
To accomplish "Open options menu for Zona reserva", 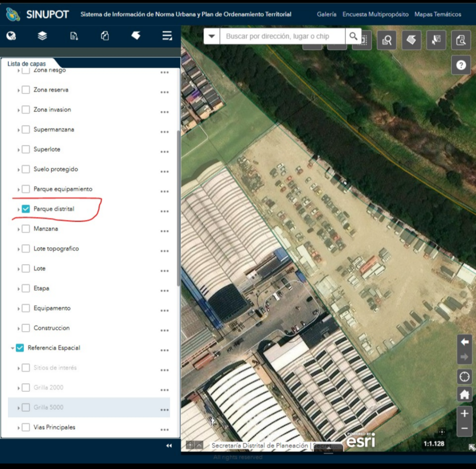I will click(x=164, y=92).
